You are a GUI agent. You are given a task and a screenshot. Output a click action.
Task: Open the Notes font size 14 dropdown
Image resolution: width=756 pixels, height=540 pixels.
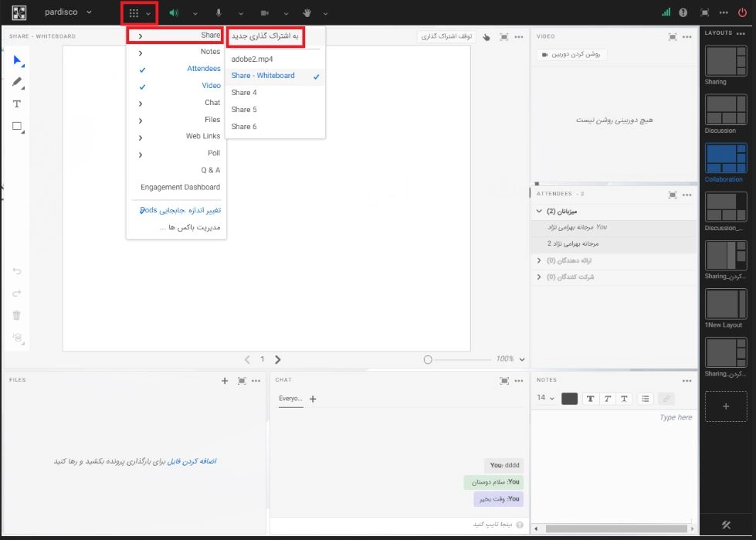tap(545, 399)
